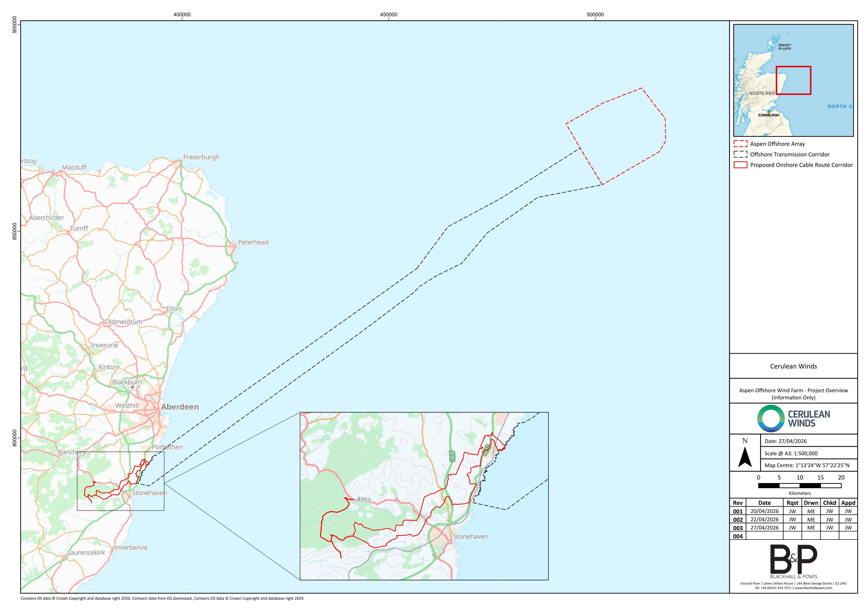Click the A90 road label in inset
This screenshot has height=614, width=868.
452,456
